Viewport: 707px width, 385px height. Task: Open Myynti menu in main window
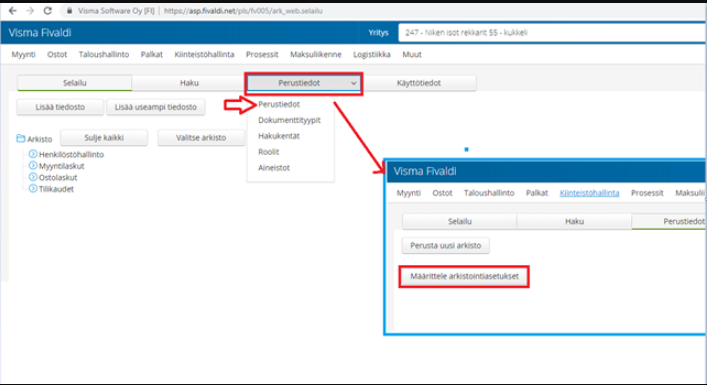pos(23,55)
